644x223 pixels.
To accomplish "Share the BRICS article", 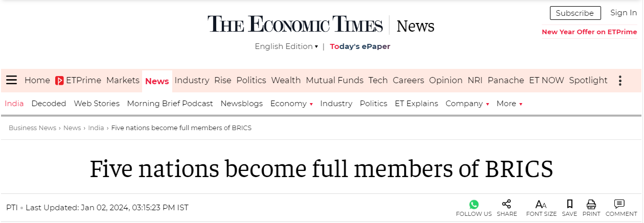I will (x=507, y=205).
